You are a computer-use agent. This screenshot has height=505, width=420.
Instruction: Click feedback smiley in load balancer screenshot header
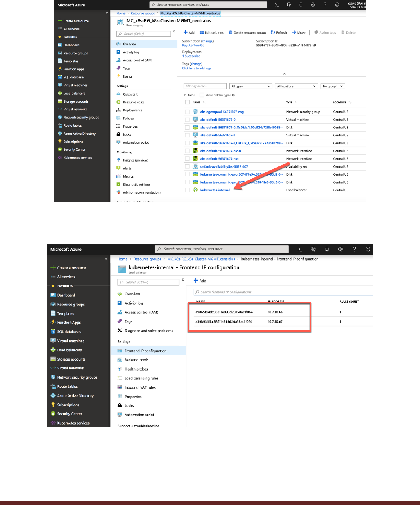[368, 249]
